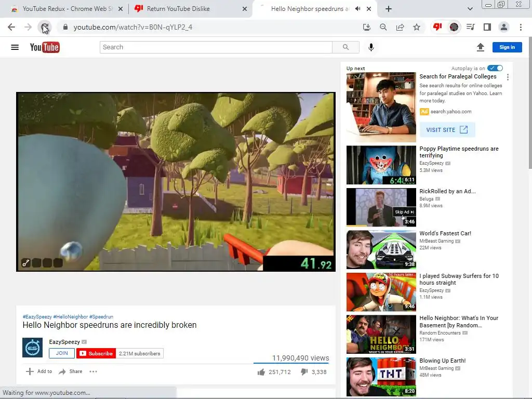Open MrBeast Gaming channel under World's Fastest Car
Screen dimensions: 532x399
pos(436,241)
